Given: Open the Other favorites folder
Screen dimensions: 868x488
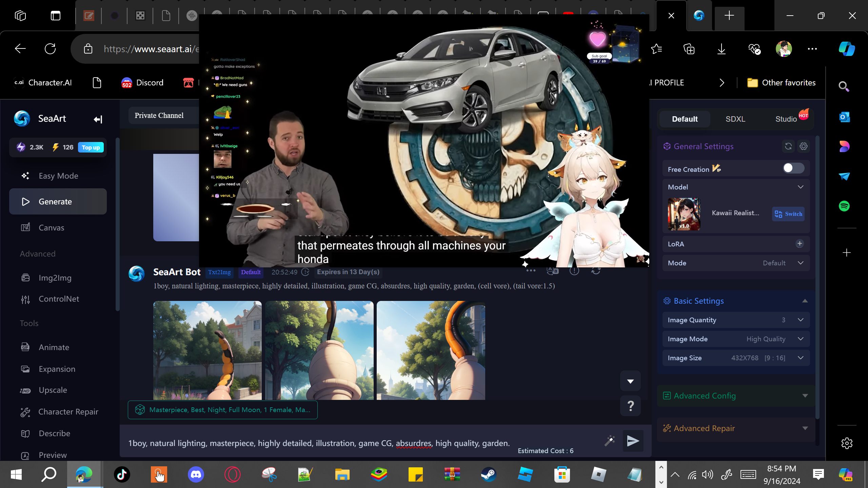Looking at the screenshot, I should [x=782, y=83].
